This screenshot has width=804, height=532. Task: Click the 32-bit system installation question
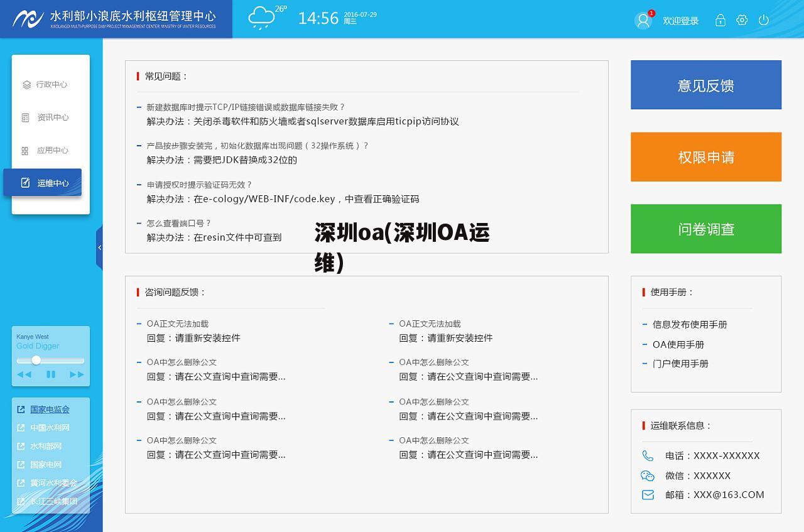258,146
